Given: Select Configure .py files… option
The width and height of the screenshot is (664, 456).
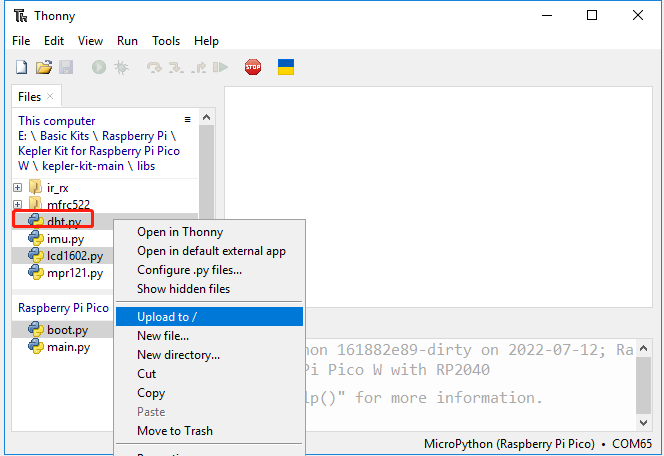Looking at the screenshot, I should click(x=210, y=270).
